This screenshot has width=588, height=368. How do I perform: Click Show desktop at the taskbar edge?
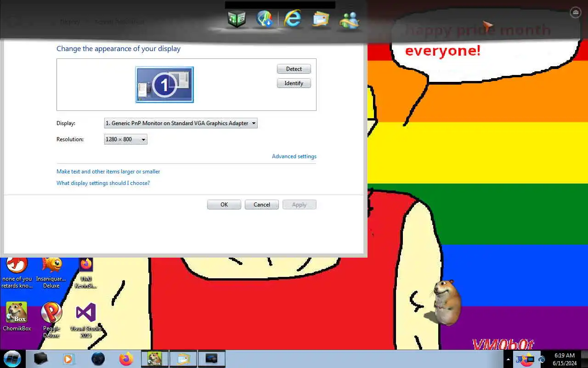(585, 359)
